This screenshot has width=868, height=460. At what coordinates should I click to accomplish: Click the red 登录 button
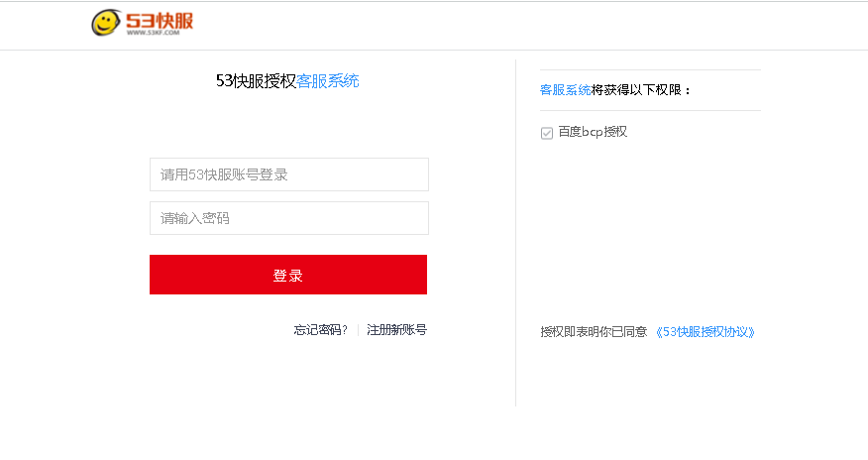click(288, 275)
